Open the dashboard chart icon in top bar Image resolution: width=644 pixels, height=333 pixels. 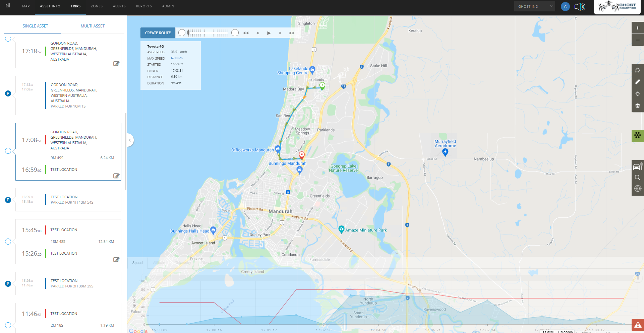(8, 5)
